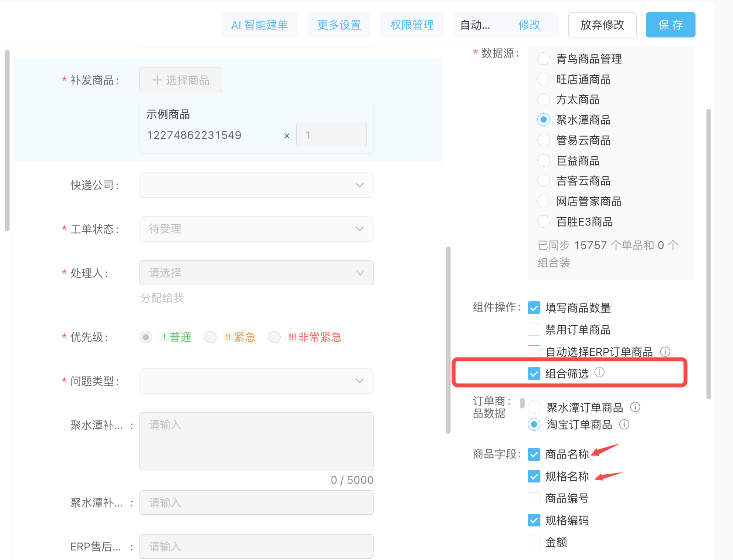Uncheck 填写商品数量 checkbox
733x560 pixels.
point(534,308)
